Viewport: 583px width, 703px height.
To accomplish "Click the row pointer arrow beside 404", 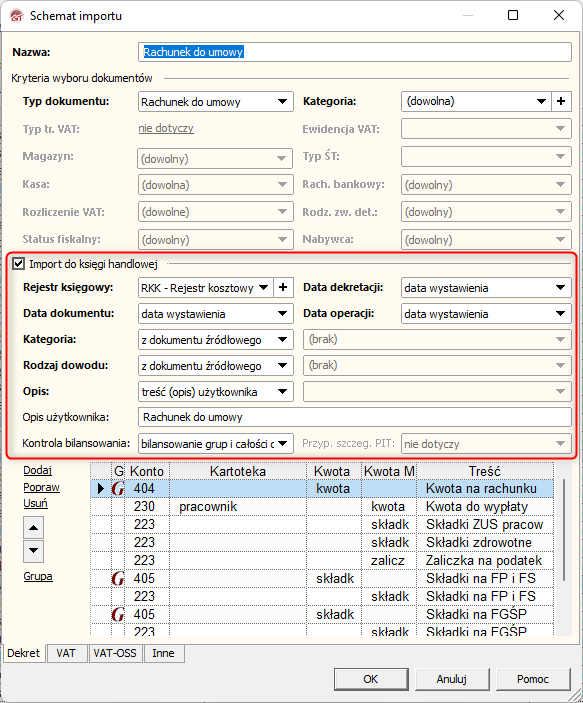I will coord(101,488).
